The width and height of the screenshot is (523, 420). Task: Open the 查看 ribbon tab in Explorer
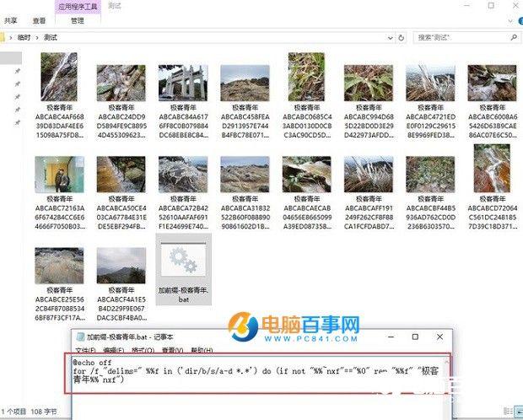pyautogui.click(x=39, y=21)
